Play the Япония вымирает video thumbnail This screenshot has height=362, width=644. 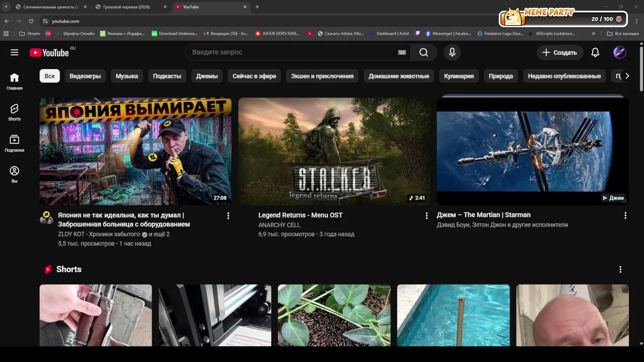click(136, 151)
